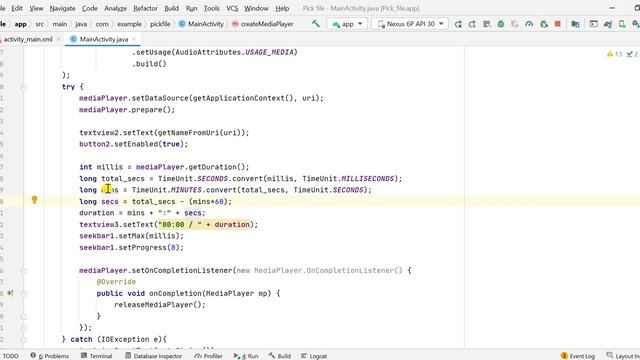The image size is (640, 360).
Task: Stop the running app with red square
Action: click(558, 24)
